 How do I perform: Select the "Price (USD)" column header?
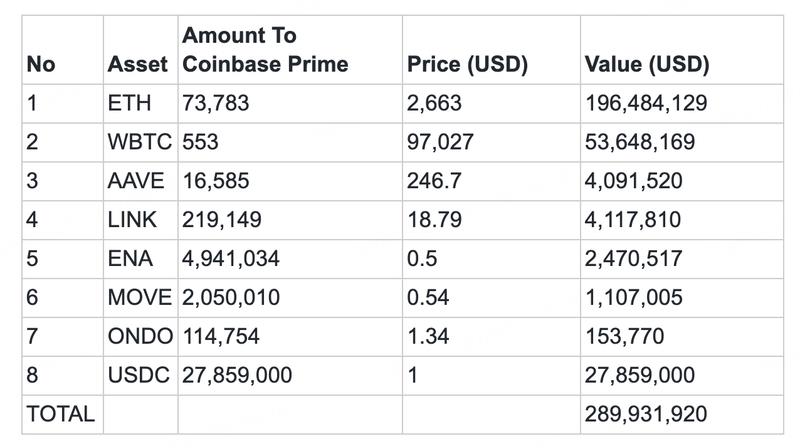click(467, 65)
